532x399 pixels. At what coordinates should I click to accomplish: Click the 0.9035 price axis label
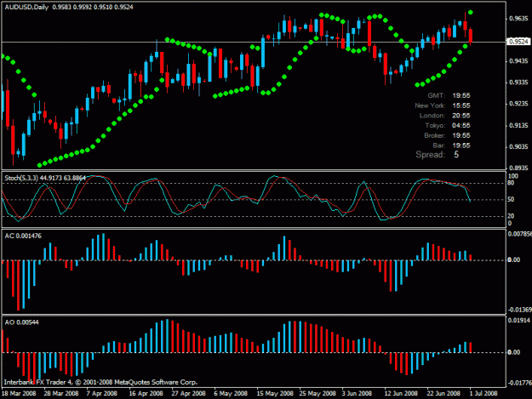tap(518, 147)
